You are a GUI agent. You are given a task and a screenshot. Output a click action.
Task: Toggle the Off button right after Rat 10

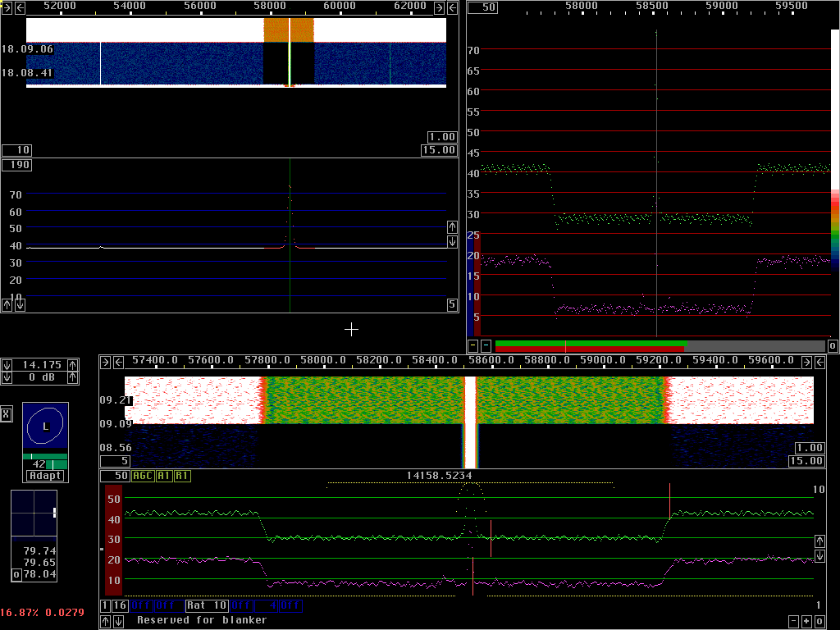(241, 606)
